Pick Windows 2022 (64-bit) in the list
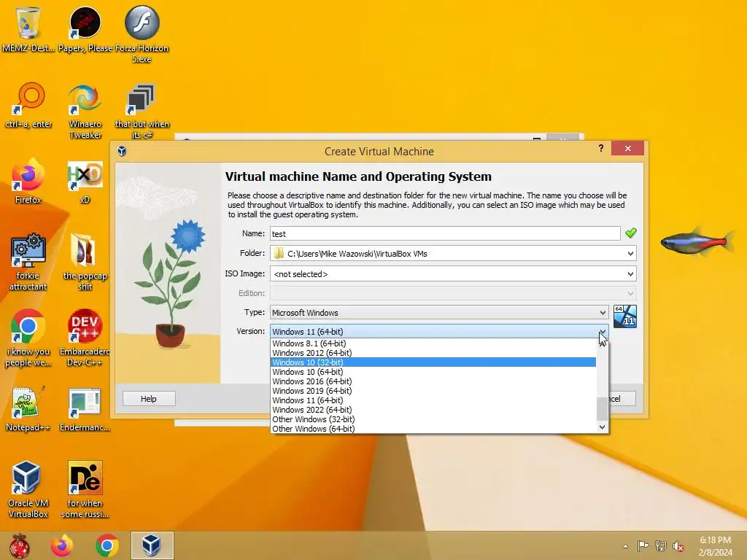 pyautogui.click(x=433, y=410)
